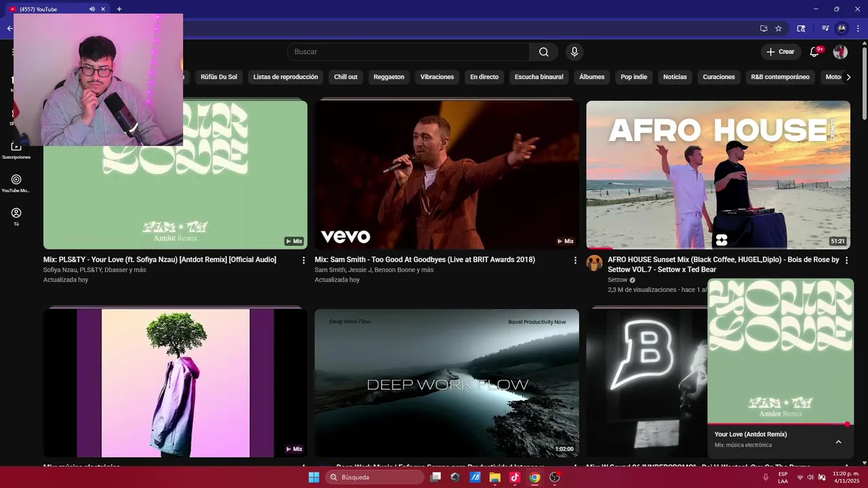
Task: Select the Rüfüs Du Sol chip
Action: (x=219, y=77)
